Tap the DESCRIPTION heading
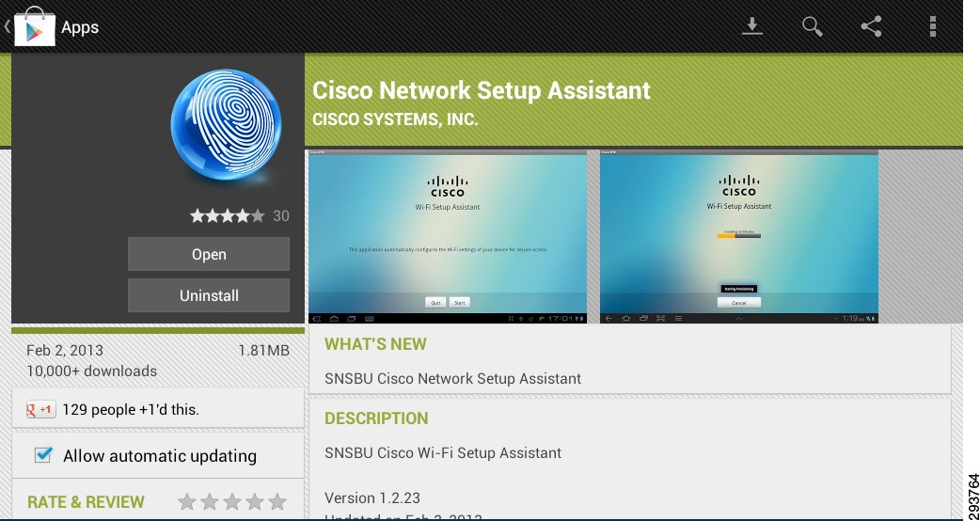The height and width of the screenshot is (521, 980). point(376,418)
